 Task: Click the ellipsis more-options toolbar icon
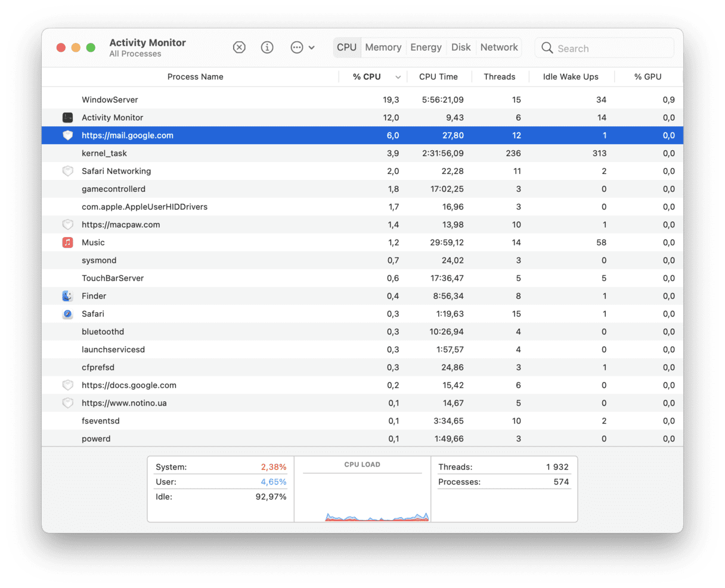pos(297,48)
